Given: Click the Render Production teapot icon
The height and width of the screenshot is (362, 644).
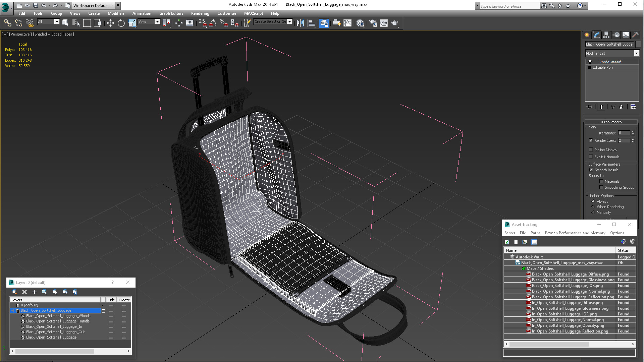Looking at the screenshot, I should point(394,23).
